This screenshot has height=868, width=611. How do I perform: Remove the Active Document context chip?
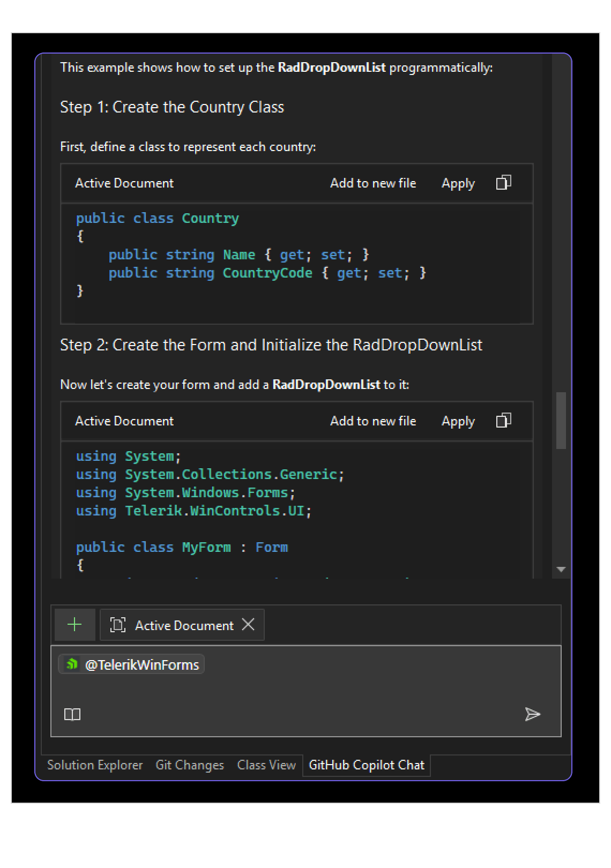(x=248, y=625)
